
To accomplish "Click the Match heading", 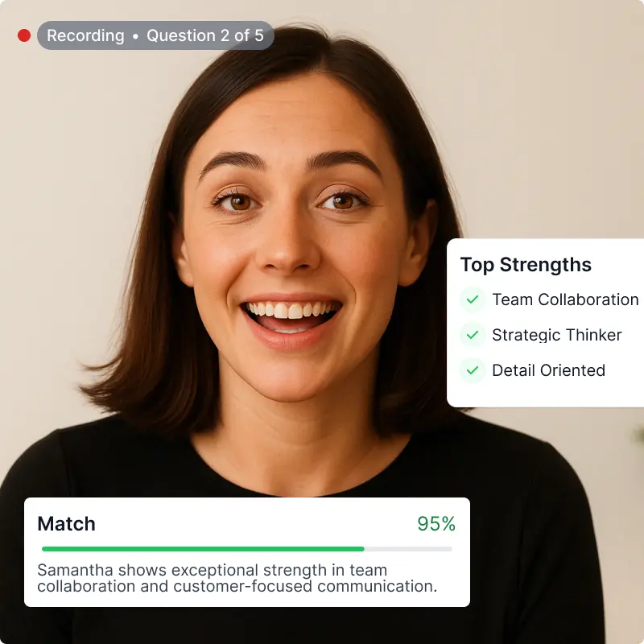I will click(x=66, y=524).
